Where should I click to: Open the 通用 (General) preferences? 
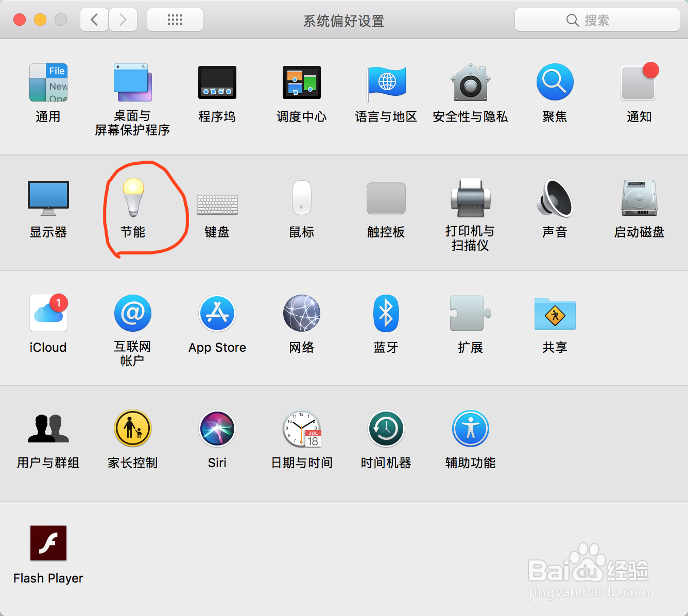pyautogui.click(x=48, y=82)
